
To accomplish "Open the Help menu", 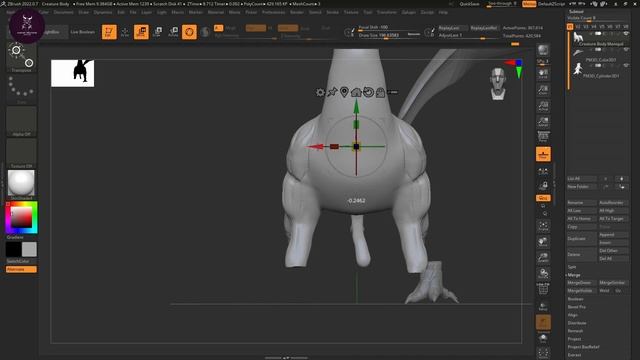I will (443, 12).
